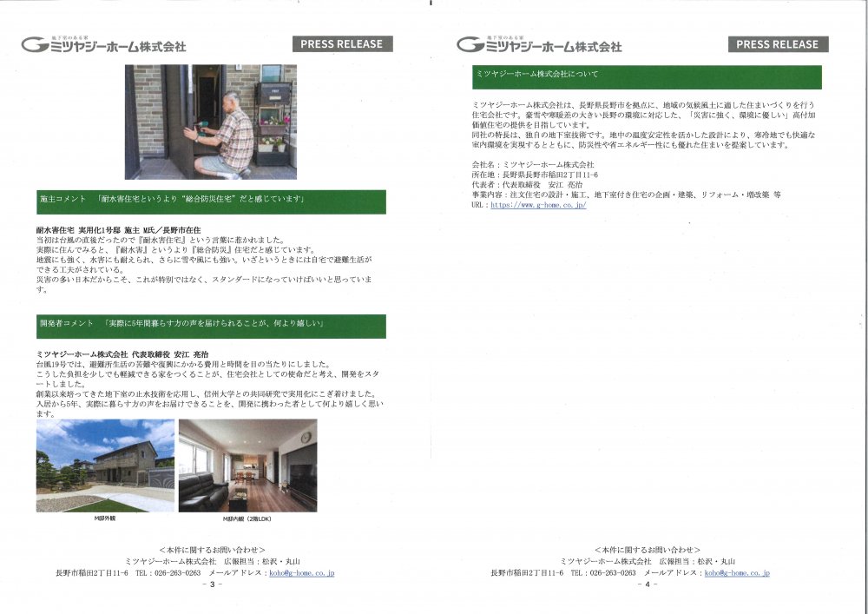Screen dimensions: 868x614
Task: Click TEL：026-263-0263 on page 3
Action: point(168,573)
